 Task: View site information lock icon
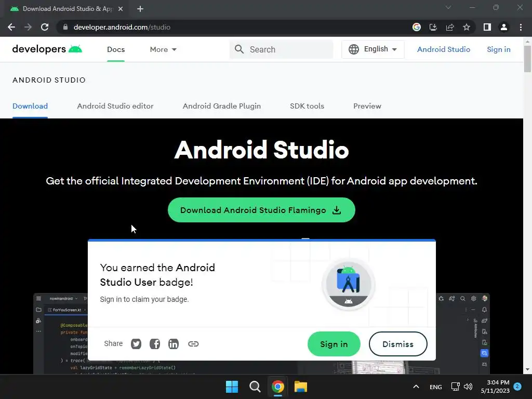65,27
